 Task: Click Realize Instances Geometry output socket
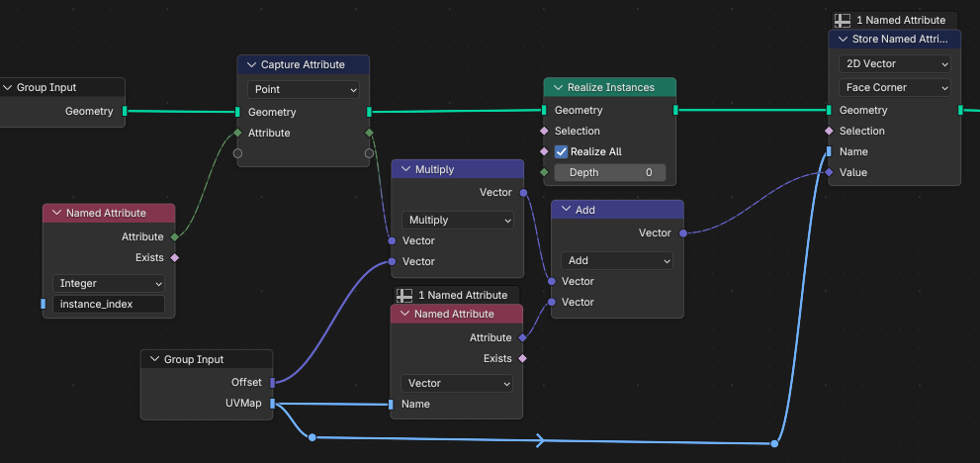(x=675, y=110)
